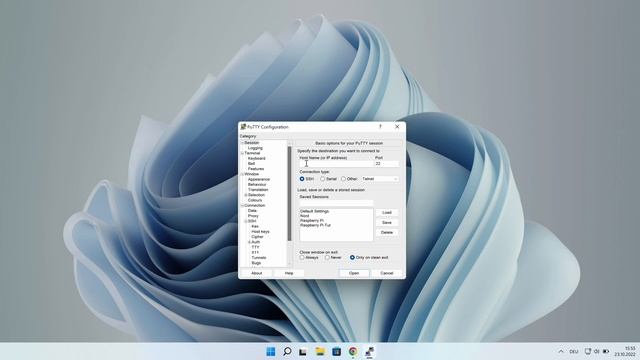The image size is (640, 360).
Task: Click the Load button
Action: pos(387,213)
